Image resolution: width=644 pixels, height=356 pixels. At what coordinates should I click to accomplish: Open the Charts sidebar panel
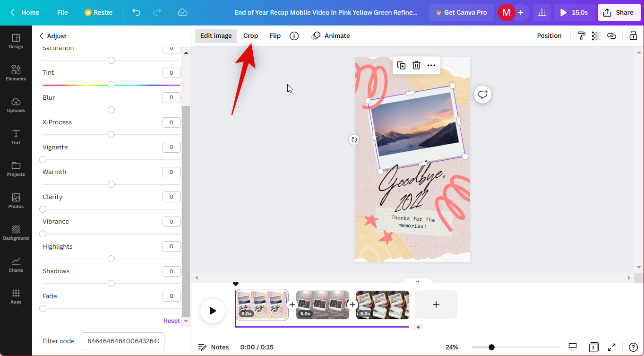pyautogui.click(x=16, y=264)
